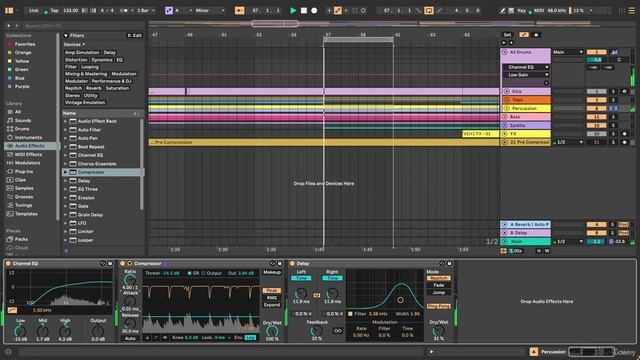Select the Green collection color
Viewport: 640px width, 360px height.
point(22,69)
